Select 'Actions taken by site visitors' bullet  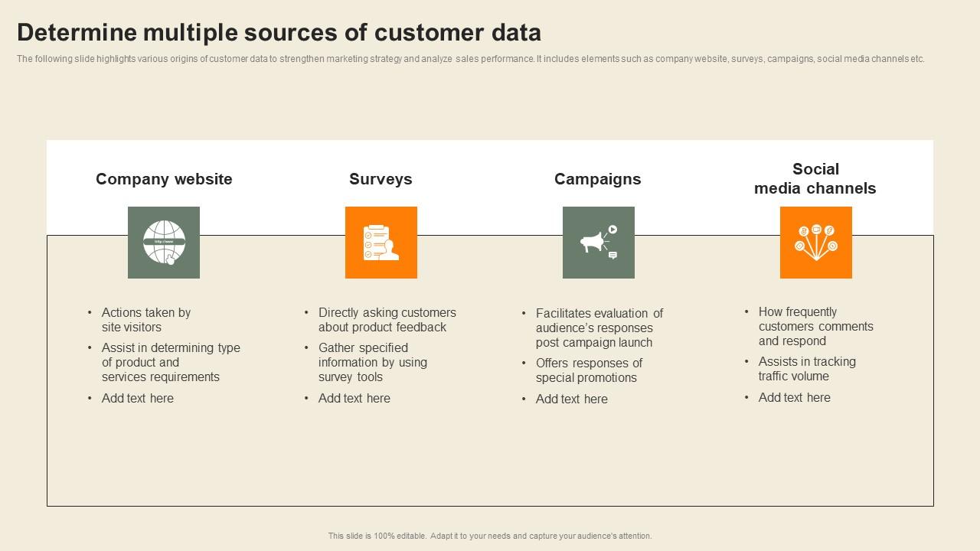[x=145, y=320]
